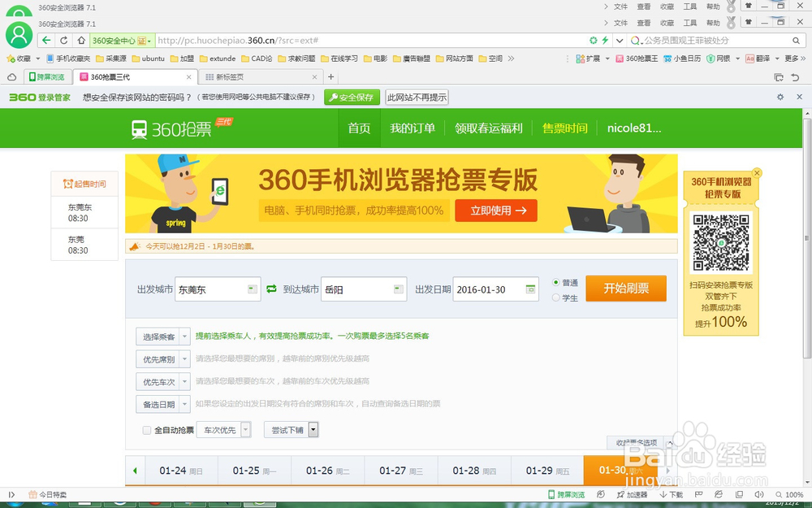Viewport: 812px width, 508px height.
Task: Open 我的订单 in the site navigation
Action: point(412,128)
